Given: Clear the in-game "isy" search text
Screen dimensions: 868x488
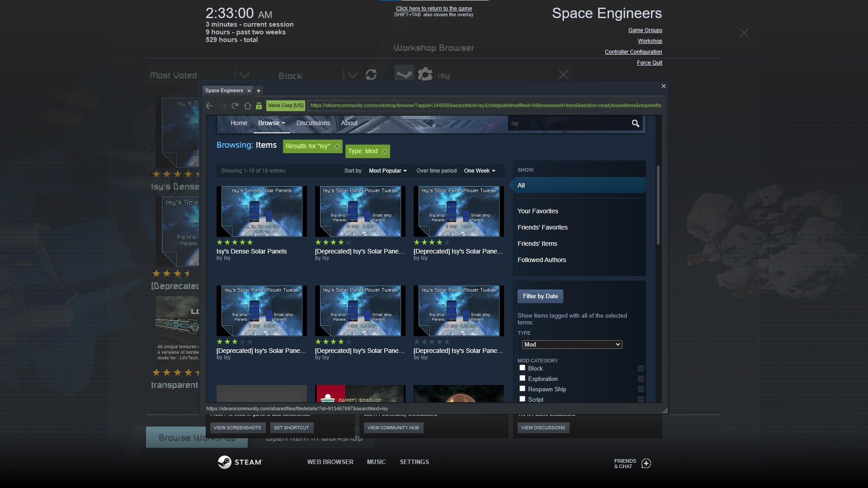Looking at the screenshot, I should [x=563, y=75].
